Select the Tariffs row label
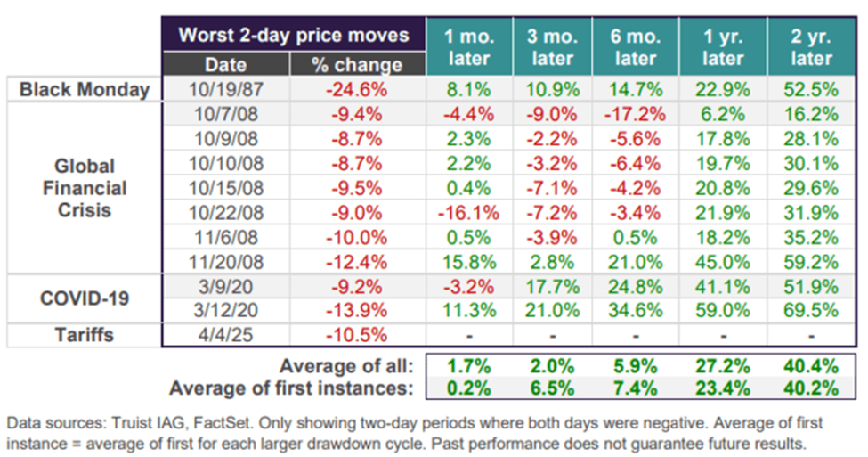 pyautogui.click(x=85, y=334)
